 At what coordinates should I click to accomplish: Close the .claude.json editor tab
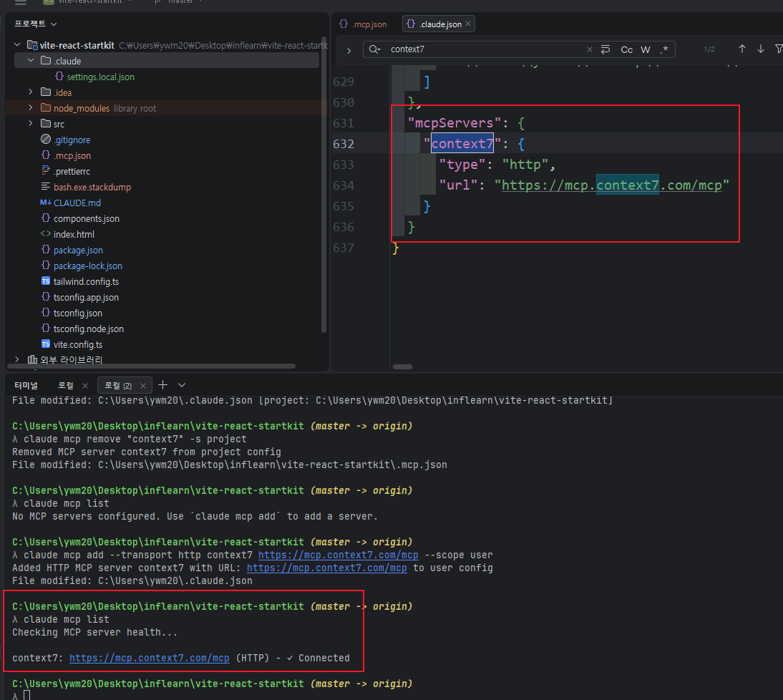(x=469, y=24)
